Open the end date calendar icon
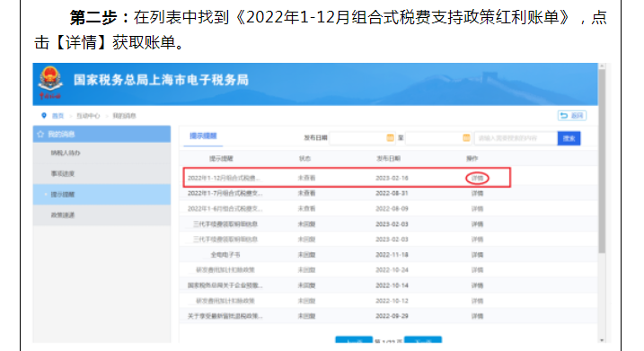The height and width of the screenshot is (351, 644). (466, 138)
